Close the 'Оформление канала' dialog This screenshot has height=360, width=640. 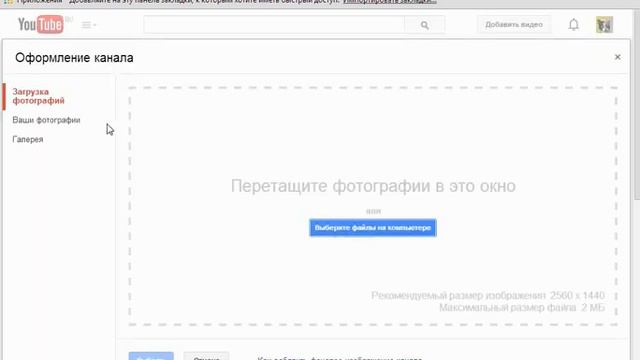click(618, 57)
